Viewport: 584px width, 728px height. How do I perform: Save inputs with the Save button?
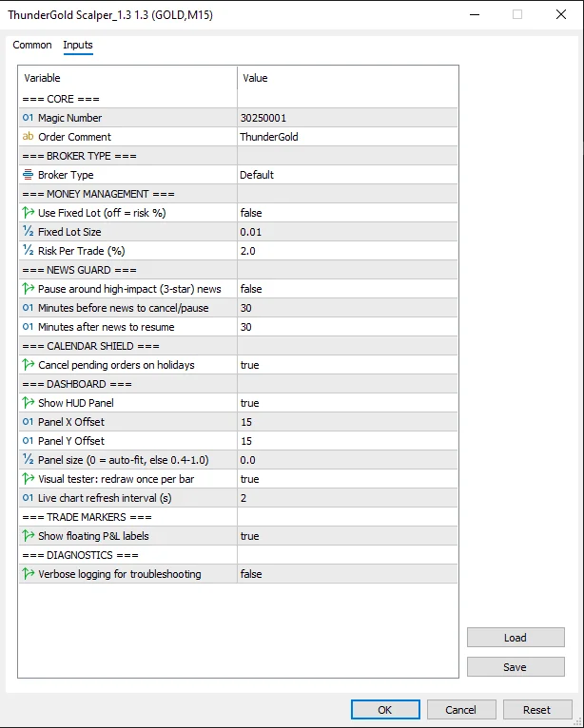tap(516, 667)
